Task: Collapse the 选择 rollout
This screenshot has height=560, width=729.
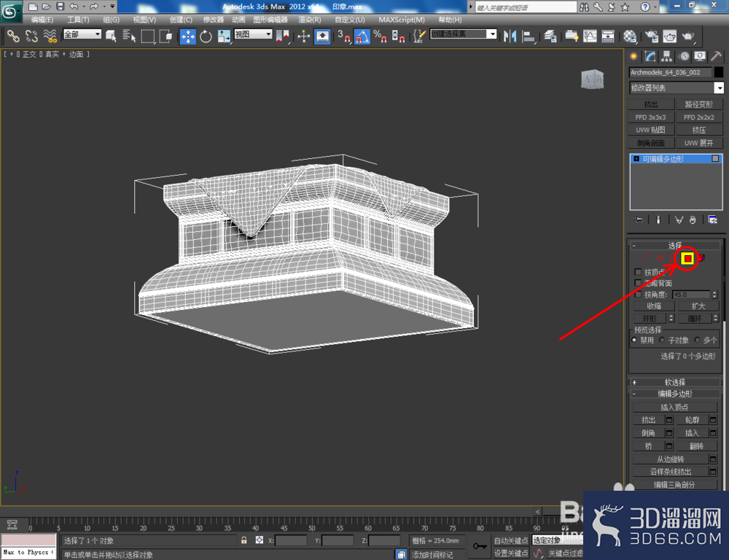Action: pos(674,245)
